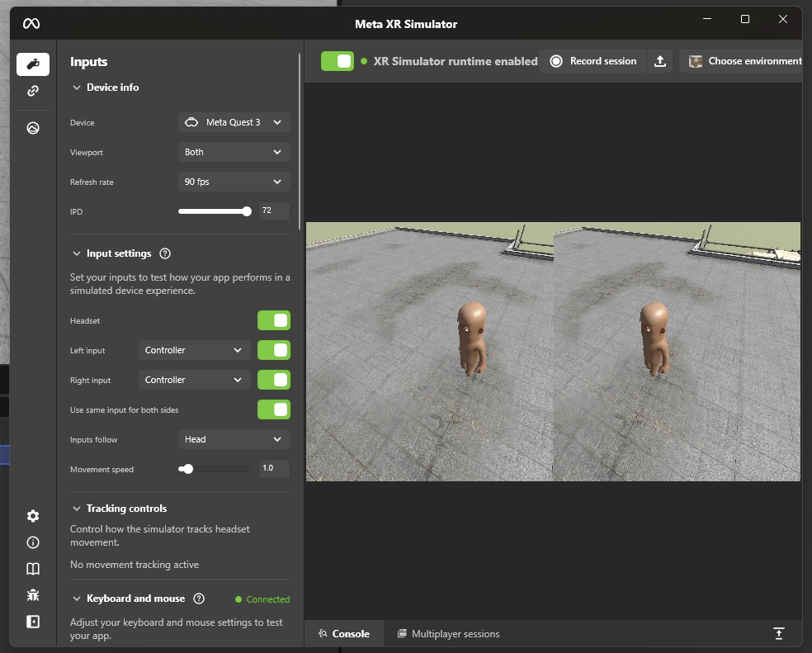Image resolution: width=812 pixels, height=653 pixels.
Task: Click the green Connected status text
Action: point(267,599)
